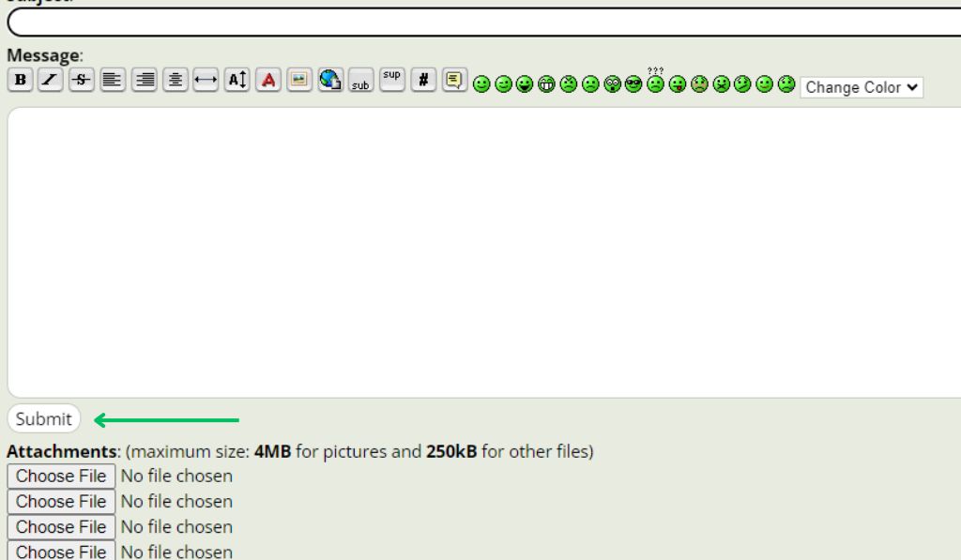961x560 pixels.
Task: Align message text to the right
Action: coord(145,80)
